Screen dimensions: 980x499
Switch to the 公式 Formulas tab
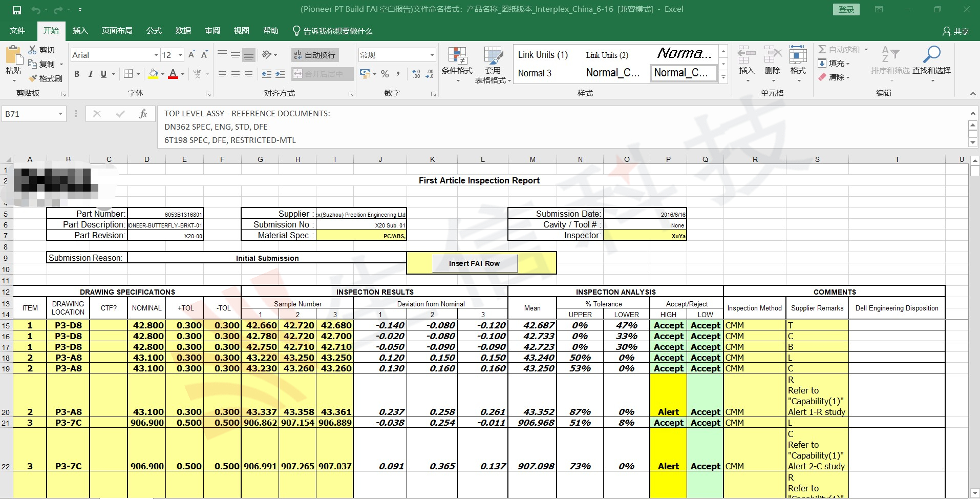pos(154,31)
